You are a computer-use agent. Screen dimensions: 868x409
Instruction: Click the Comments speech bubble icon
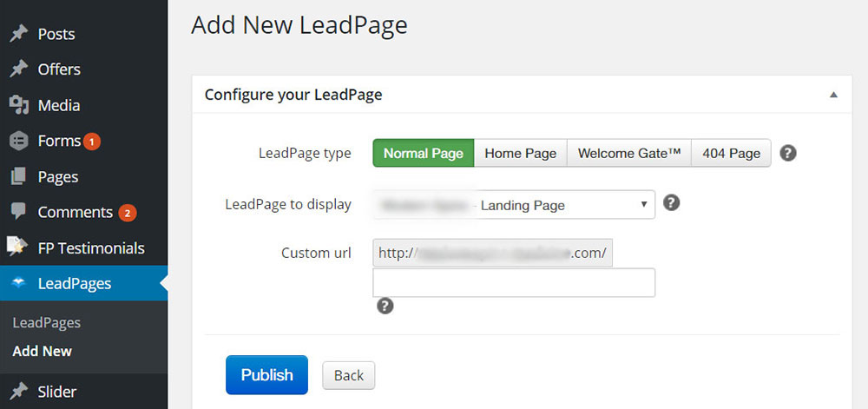(19, 211)
